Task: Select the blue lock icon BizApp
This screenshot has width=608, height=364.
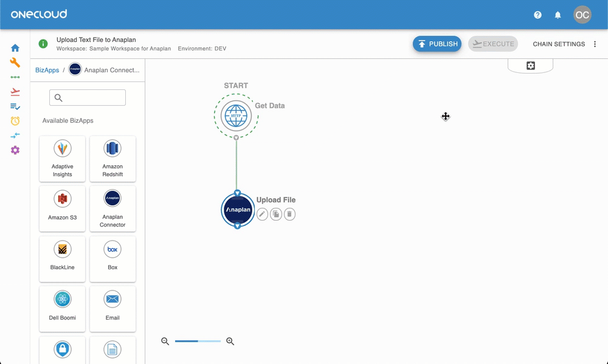Action: tap(63, 350)
